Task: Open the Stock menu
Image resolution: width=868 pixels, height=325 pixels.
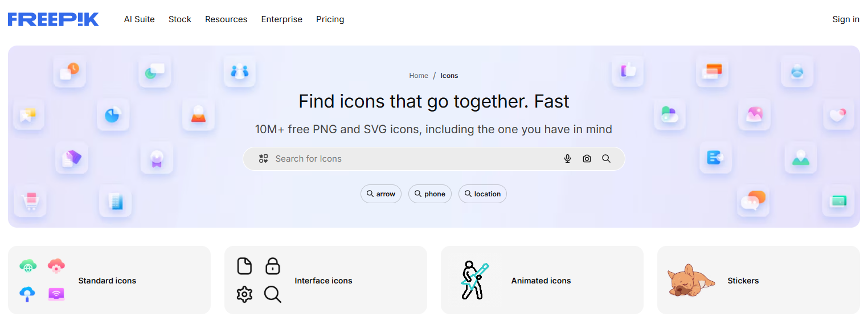Action: click(x=180, y=19)
